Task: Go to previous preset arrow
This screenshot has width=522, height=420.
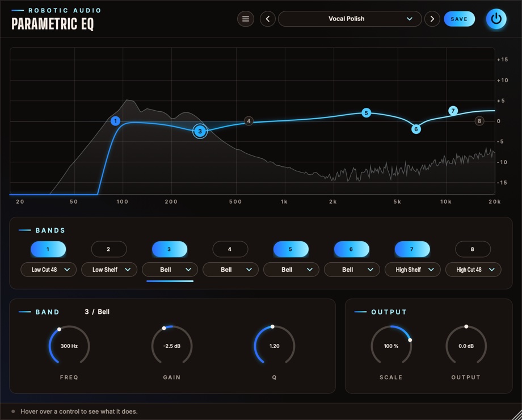Action: [268, 19]
